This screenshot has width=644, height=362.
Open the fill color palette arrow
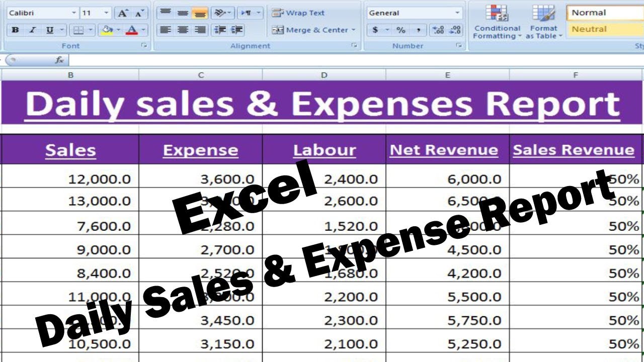(x=118, y=30)
